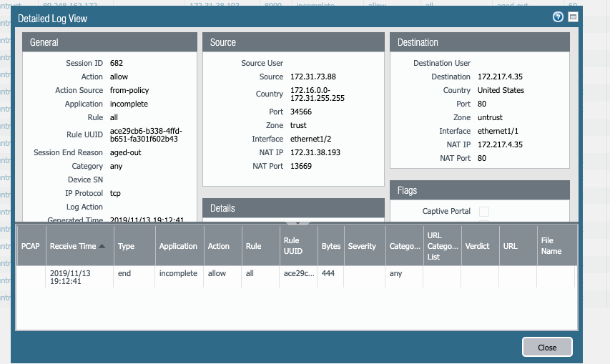Close the Detailed Log View dialog
610x364 pixels.
(x=547, y=348)
